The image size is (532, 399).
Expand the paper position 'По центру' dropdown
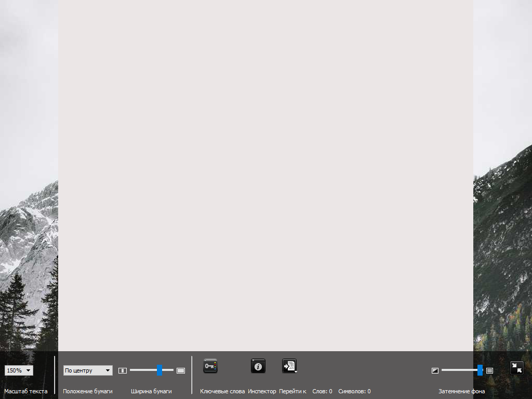88,370
